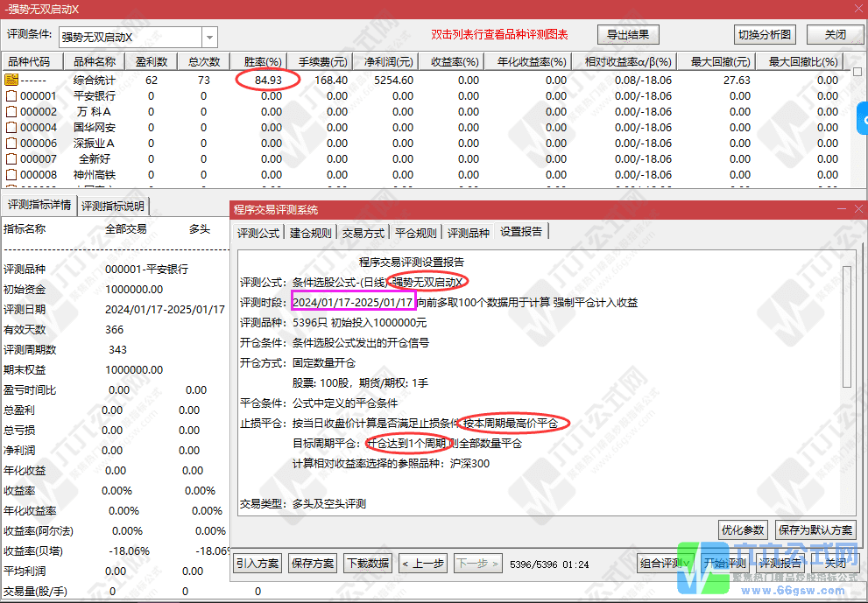This screenshot has height=603, width=868.
Task: Open the 评测条件 dropdown list
Action: (x=208, y=37)
